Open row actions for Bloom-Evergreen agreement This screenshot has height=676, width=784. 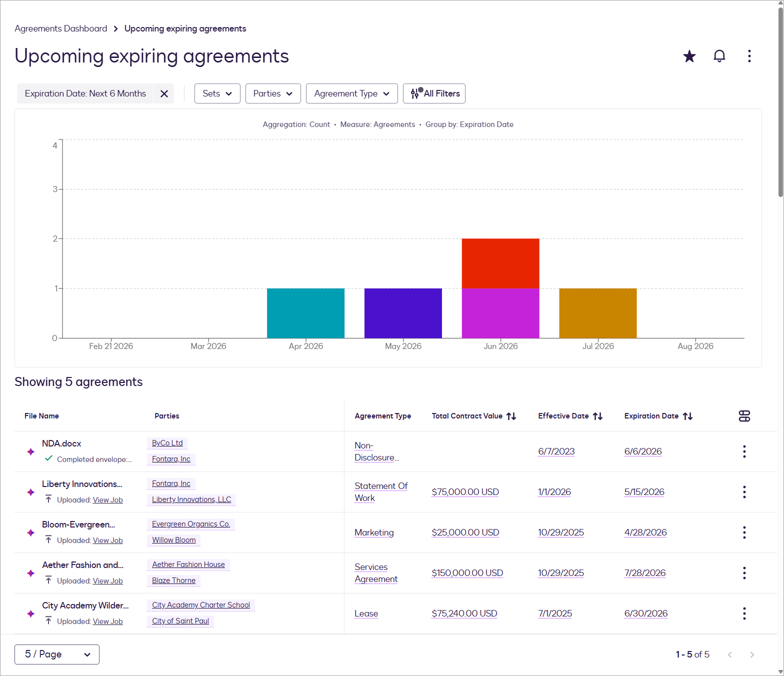(744, 532)
